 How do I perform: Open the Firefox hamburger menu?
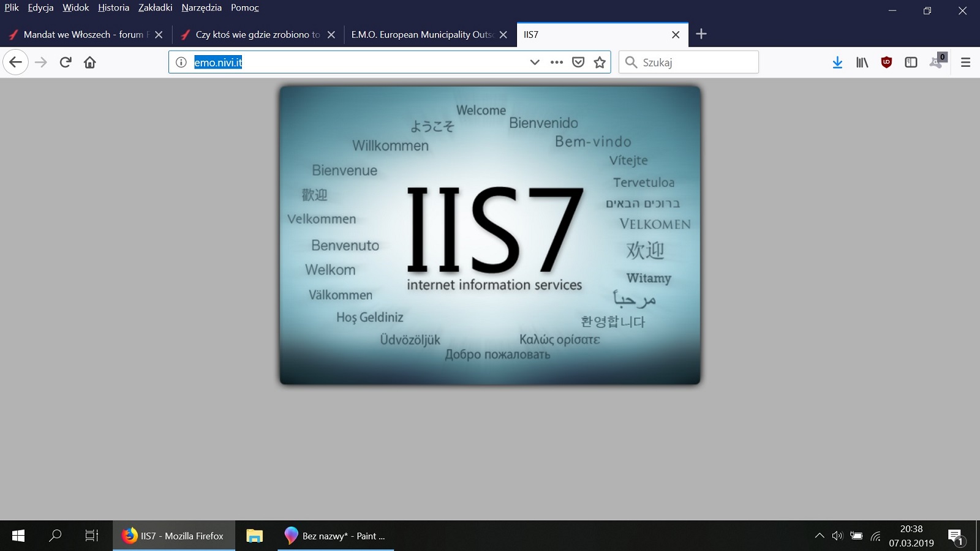(966, 62)
